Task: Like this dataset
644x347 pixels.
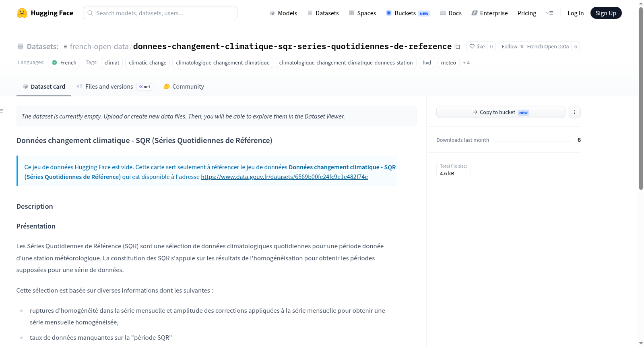Action: point(477,46)
